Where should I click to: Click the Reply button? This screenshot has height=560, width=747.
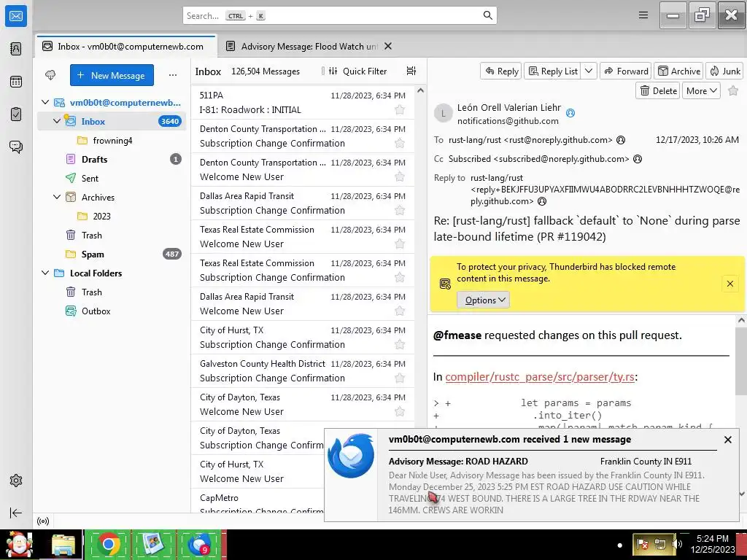pos(501,71)
